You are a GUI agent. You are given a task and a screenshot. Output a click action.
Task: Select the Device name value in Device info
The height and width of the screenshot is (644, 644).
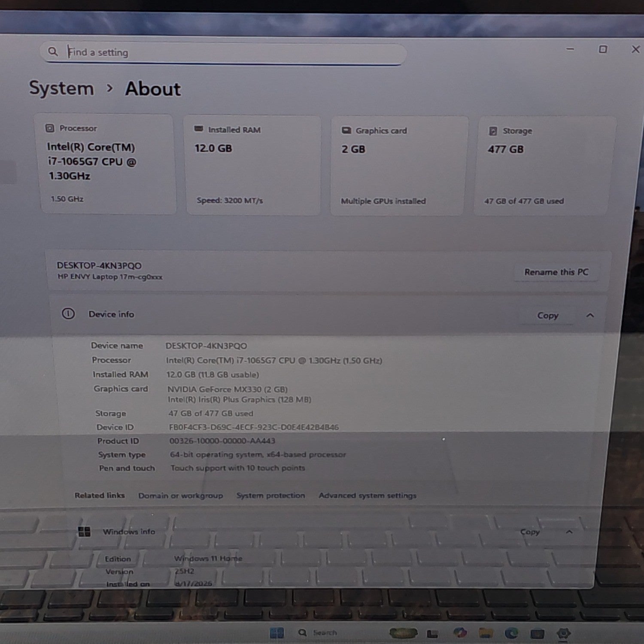click(206, 346)
